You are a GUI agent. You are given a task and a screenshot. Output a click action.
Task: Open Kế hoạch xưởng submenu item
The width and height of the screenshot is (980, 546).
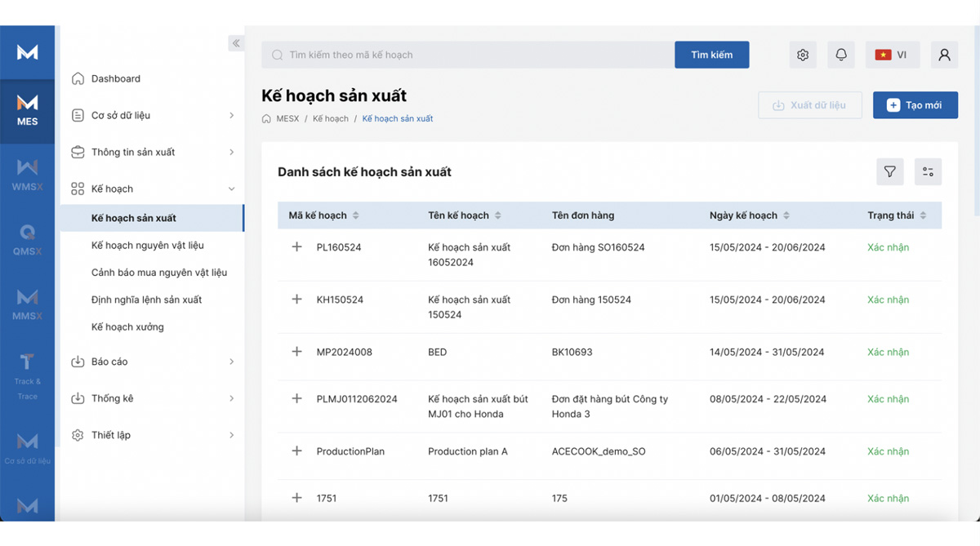[127, 327]
